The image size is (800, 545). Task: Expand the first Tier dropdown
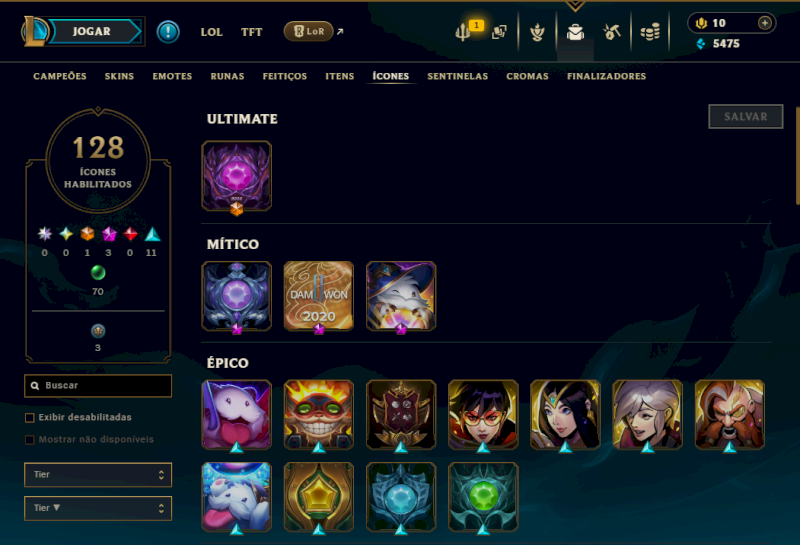point(98,475)
